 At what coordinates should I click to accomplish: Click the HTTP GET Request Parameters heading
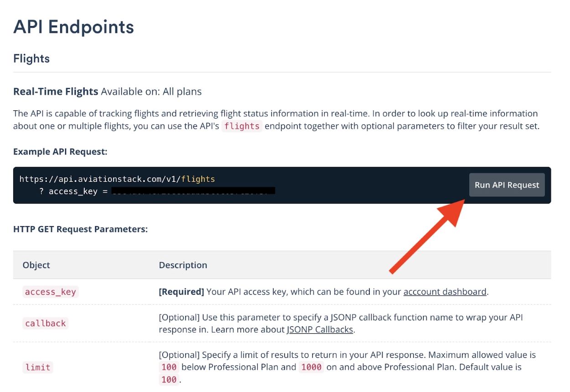(80, 229)
